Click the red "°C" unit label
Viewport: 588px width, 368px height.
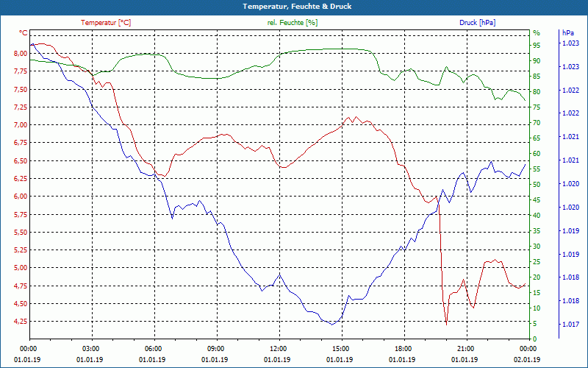click(24, 33)
